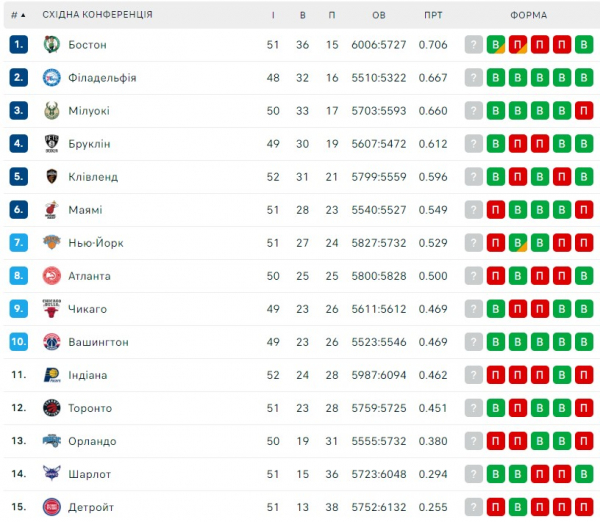This screenshot has height=522, width=600.
Task: Sort table by ПРТ column header
Action: tap(433, 15)
